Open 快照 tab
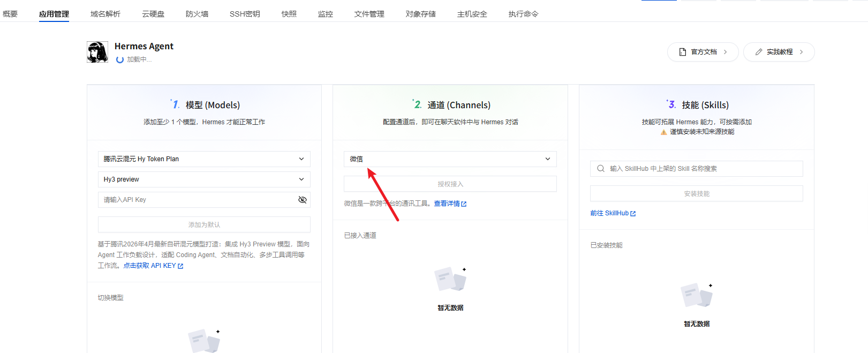868x353 pixels. tap(289, 14)
